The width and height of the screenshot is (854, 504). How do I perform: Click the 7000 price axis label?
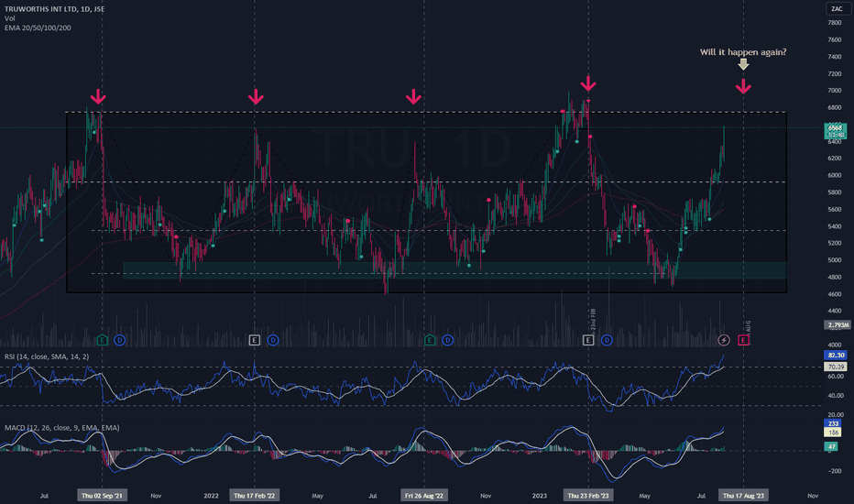coord(835,91)
